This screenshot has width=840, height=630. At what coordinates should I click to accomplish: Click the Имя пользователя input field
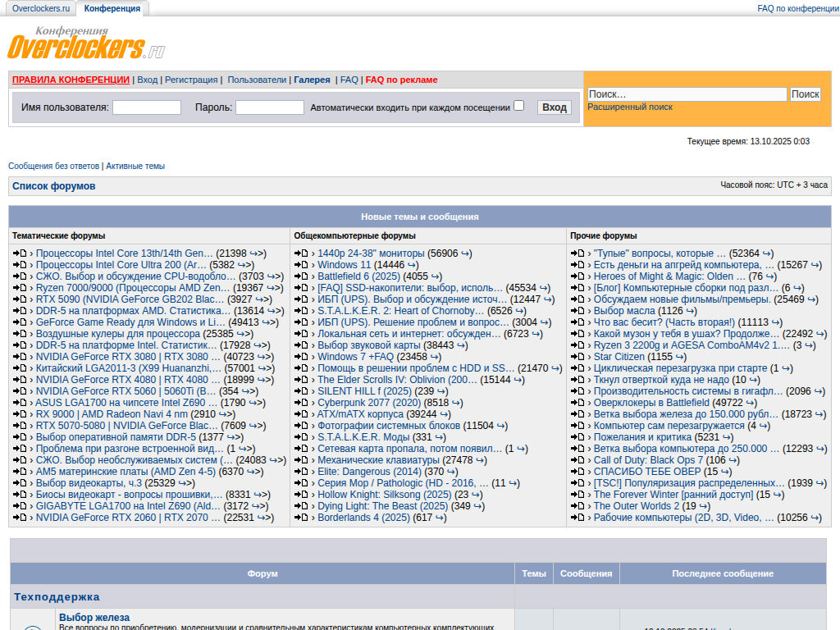(146, 107)
